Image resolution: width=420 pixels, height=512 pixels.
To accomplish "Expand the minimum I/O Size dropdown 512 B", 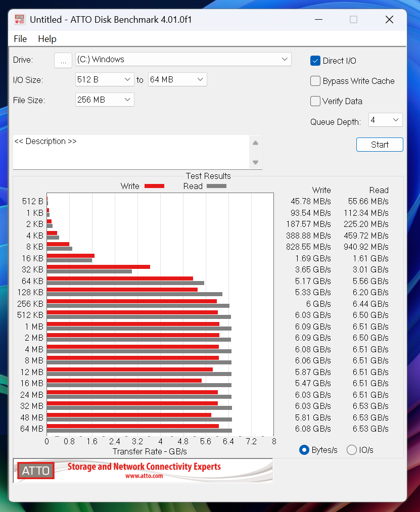I will click(105, 79).
